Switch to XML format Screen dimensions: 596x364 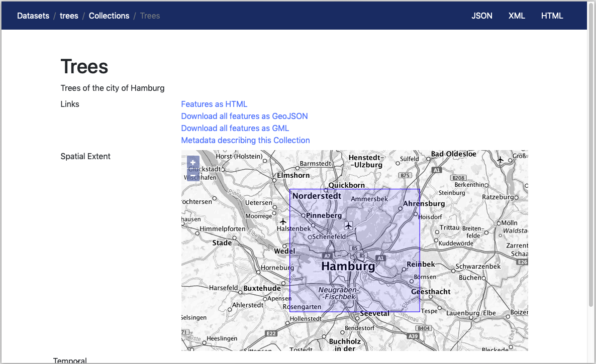517,16
